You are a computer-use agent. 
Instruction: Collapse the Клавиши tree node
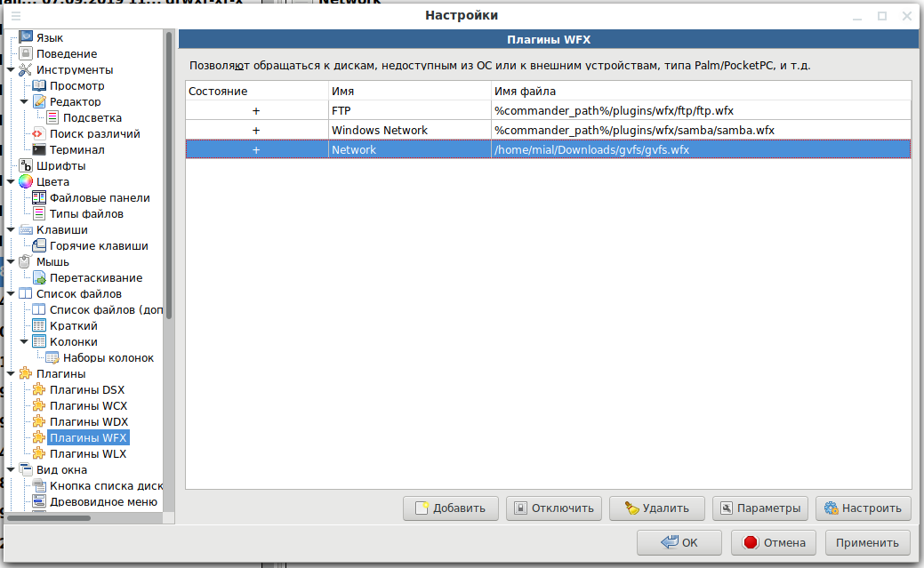(x=11, y=230)
